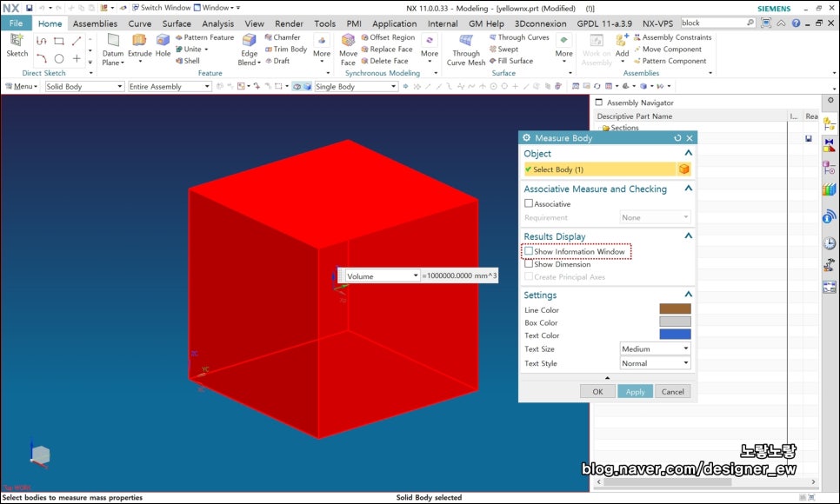Expand the Volume measurement type dropdown
This screenshot has height=504, width=840.
[x=383, y=275]
